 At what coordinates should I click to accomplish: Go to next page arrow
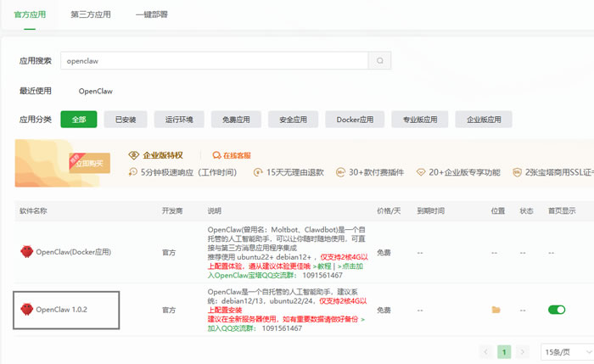click(524, 351)
